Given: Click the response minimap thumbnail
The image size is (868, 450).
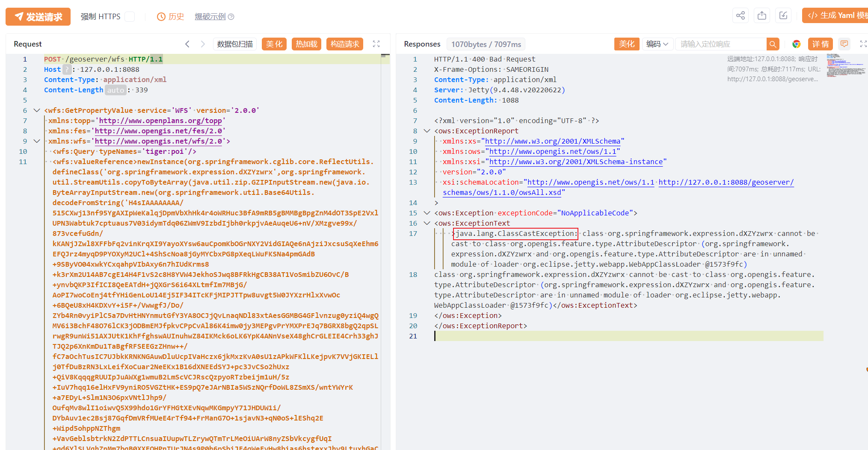Looking at the screenshot, I should pos(846,65).
